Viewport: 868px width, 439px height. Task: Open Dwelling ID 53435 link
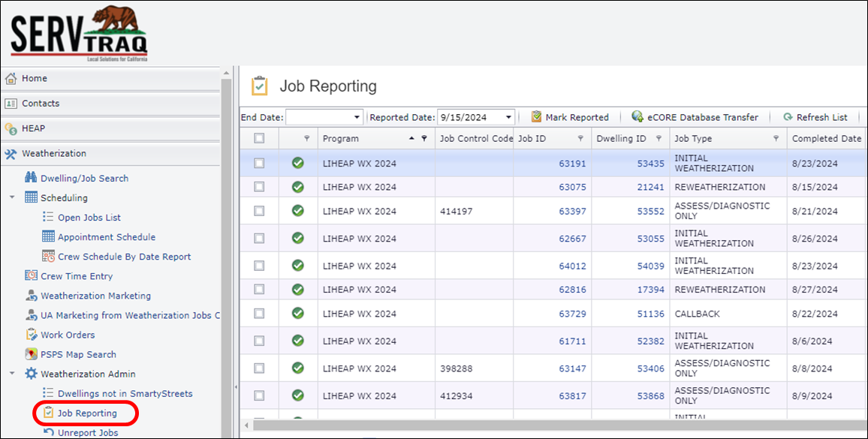click(x=650, y=164)
